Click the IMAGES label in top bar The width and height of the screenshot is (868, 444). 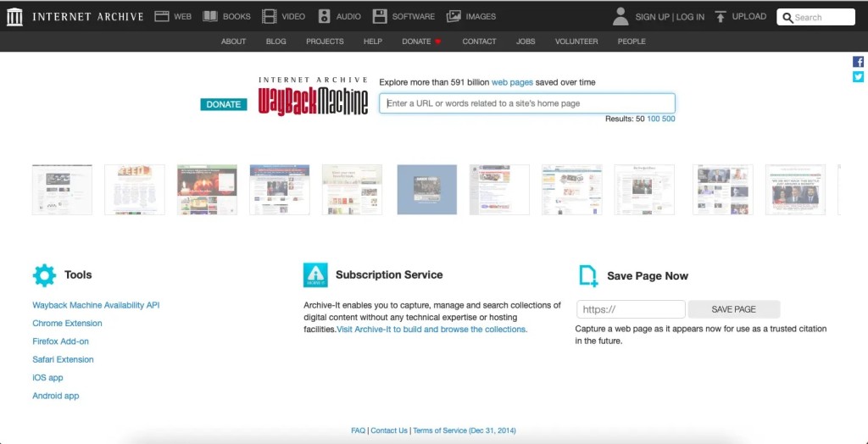tap(481, 17)
